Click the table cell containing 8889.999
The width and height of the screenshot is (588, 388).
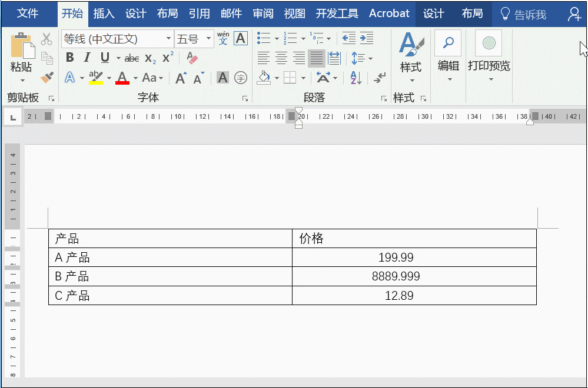pos(414,276)
